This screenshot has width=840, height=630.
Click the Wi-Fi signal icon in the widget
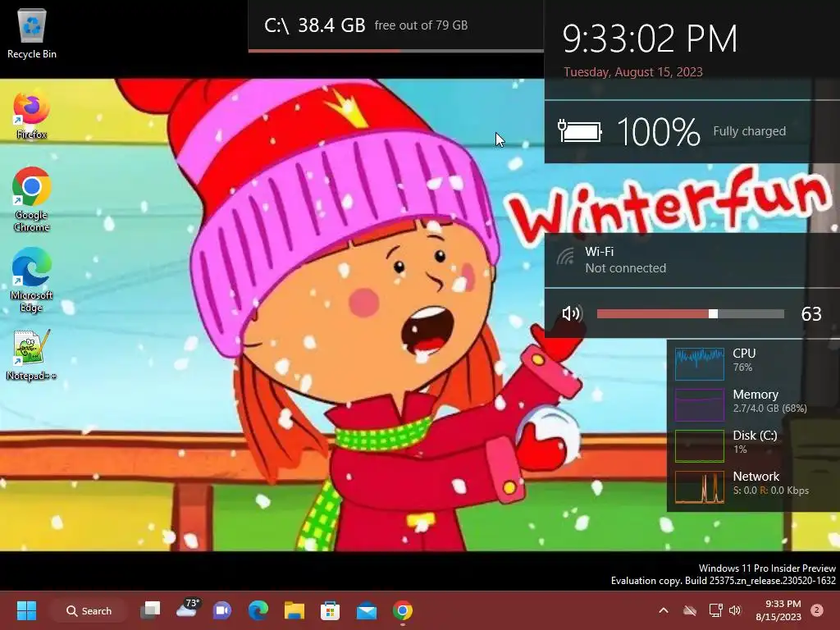[x=565, y=257]
